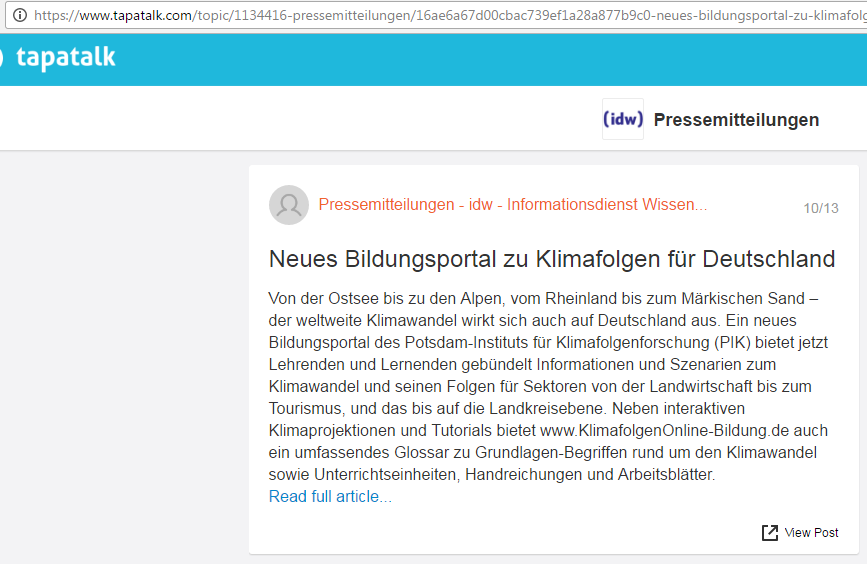867x564 pixels.
Task: Click the View Post label
Action: point(811,533)
